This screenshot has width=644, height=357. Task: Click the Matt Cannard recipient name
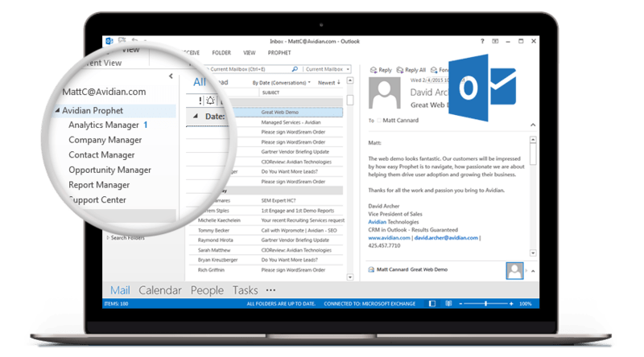(400, 121)
